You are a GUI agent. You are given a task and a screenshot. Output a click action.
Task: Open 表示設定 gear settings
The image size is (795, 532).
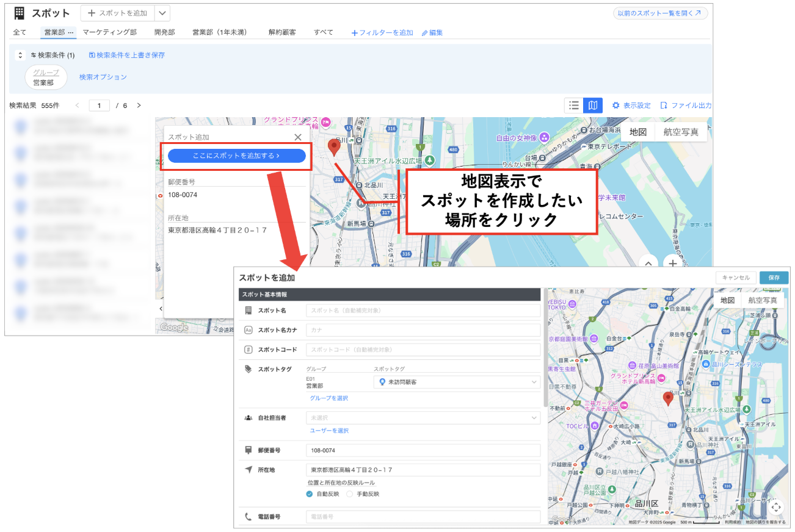[631, 106]
